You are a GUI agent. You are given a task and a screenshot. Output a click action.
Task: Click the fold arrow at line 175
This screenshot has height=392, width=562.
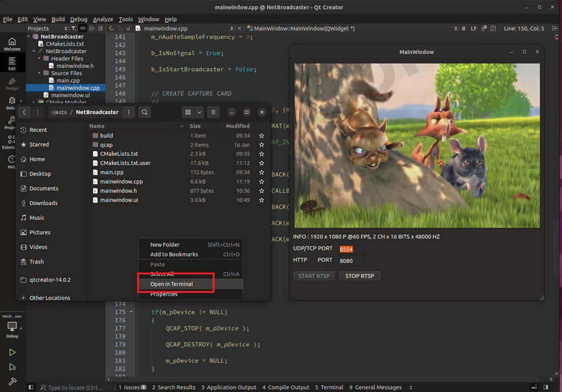coord(131,312)
